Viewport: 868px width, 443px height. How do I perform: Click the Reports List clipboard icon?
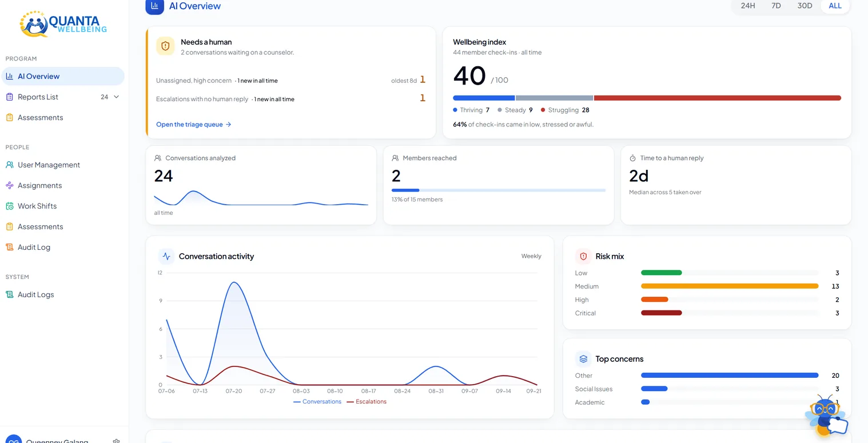coord(9,97)
